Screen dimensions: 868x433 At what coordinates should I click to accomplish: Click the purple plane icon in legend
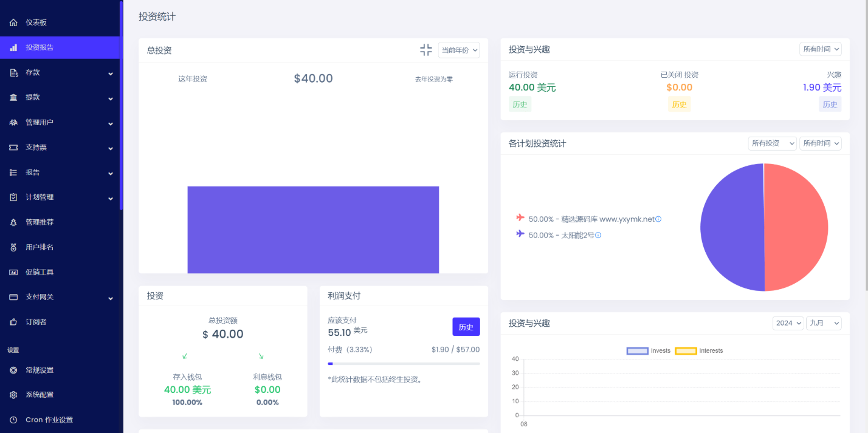click(x=520, y=233)
